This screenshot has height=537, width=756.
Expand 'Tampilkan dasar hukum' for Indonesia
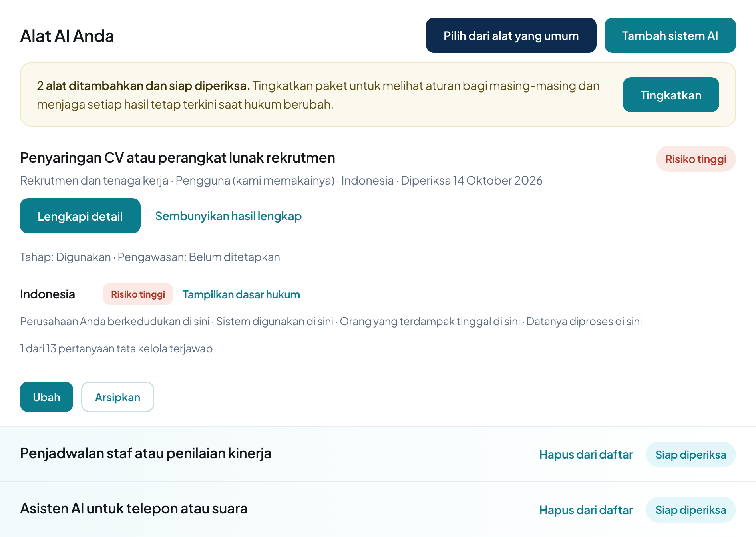(241, 294)
